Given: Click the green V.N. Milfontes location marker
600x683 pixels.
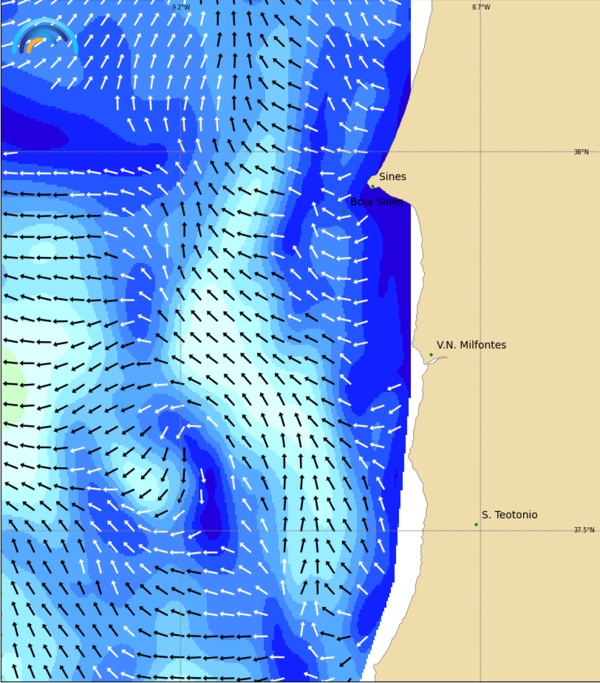Looking at the screenshot, I should (431, 355).
